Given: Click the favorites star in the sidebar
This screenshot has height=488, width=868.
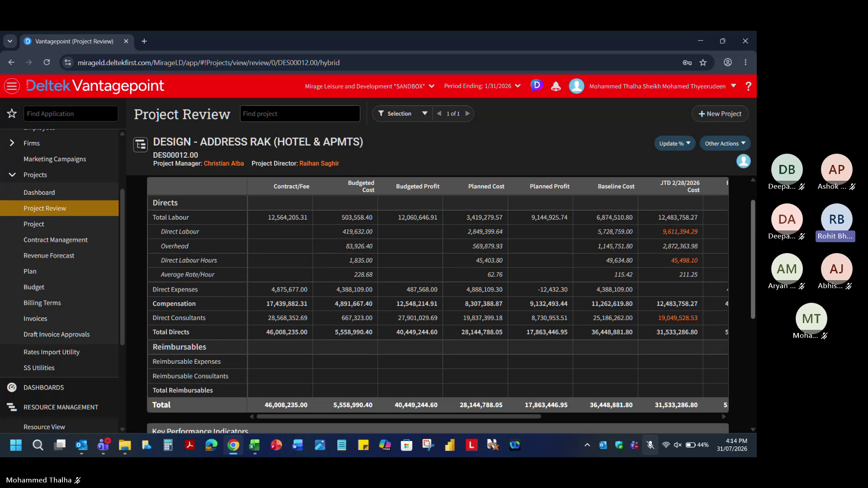Looking at the screenshot, I should click(x=12, y=113).
